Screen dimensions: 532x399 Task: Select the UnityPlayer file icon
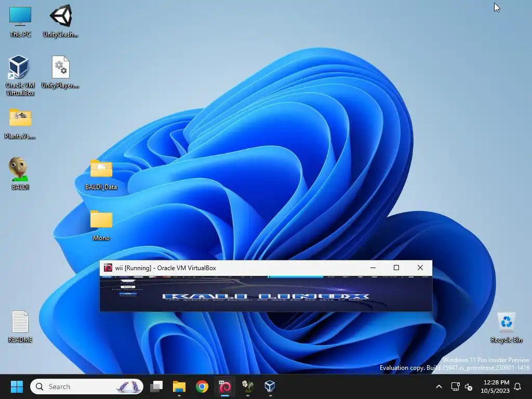pyautogui.click(x=60, y=72)
